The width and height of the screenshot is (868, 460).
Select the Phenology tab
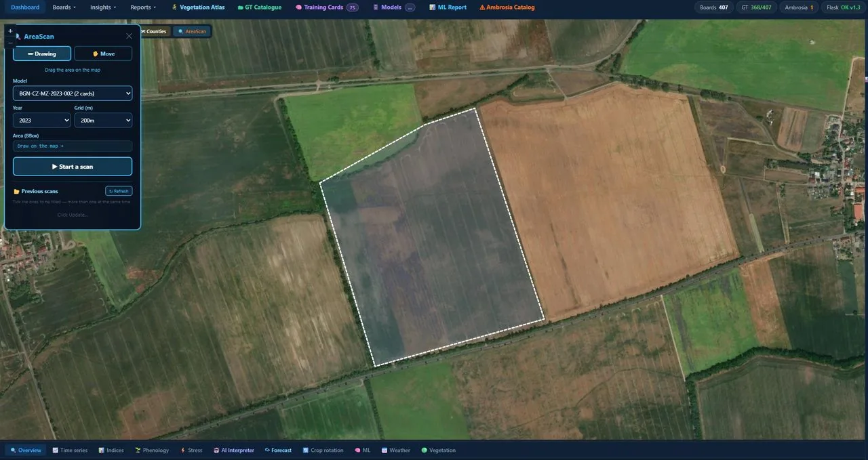pyautogui.click(x=152, y=450)
